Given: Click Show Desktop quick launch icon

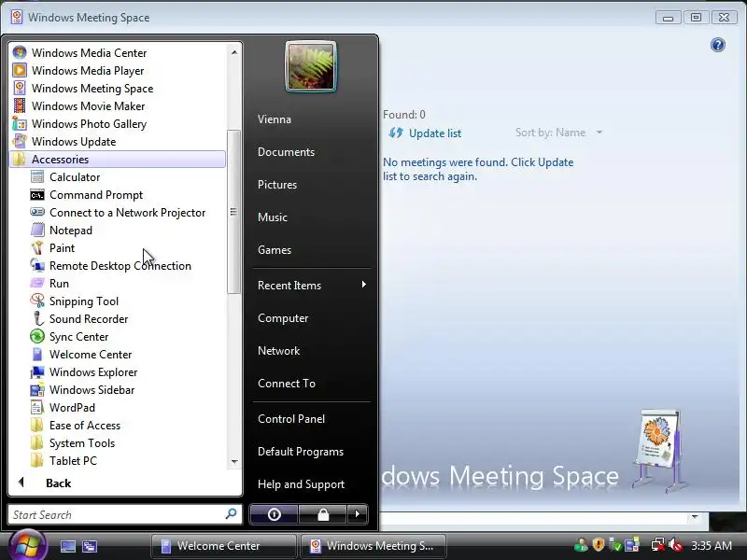Looking at the screenshot, I should [x=68, y=546].
